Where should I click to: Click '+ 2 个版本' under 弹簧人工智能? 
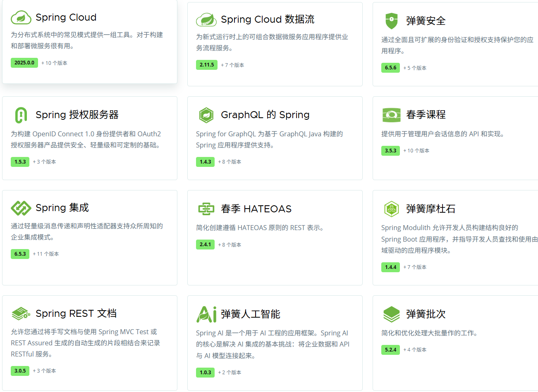pyautogui.click(x=230, y=373)
